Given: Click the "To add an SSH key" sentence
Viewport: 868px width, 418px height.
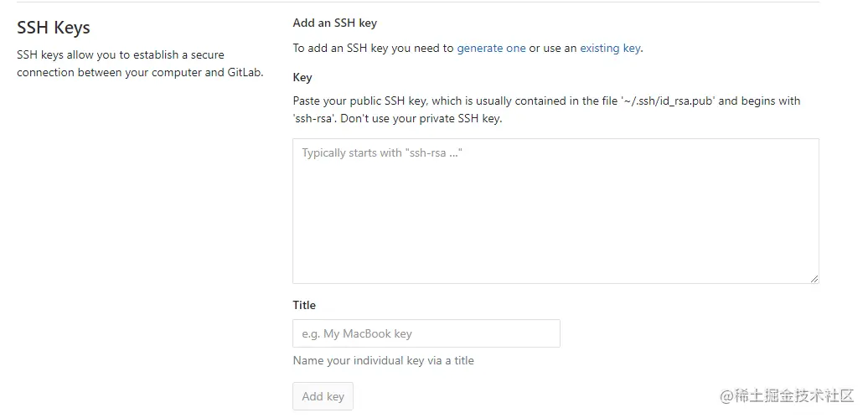Looking at the screenshot, I should click(373, 49).
